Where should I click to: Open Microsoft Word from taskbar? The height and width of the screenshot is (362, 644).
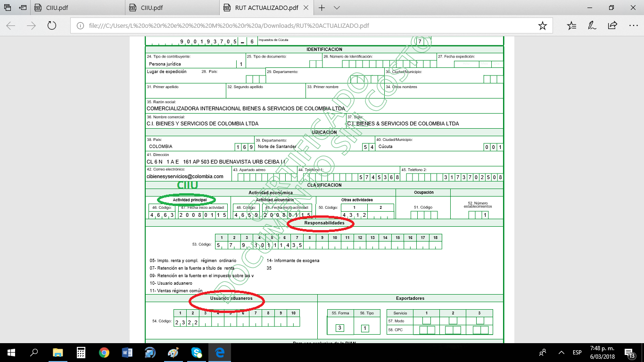[x=127, y=352]
